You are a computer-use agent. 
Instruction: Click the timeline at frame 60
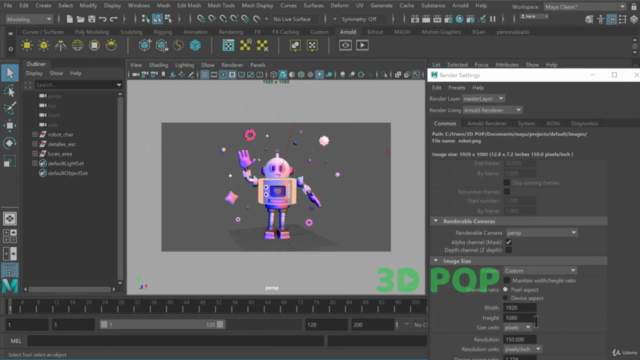[251, 306]
